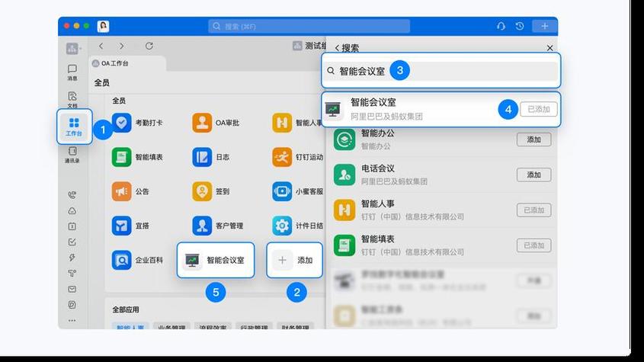644x362 pixels.
Task: Click the 添加 add-app tile in workbench
Action: click(x=294, y=260)
